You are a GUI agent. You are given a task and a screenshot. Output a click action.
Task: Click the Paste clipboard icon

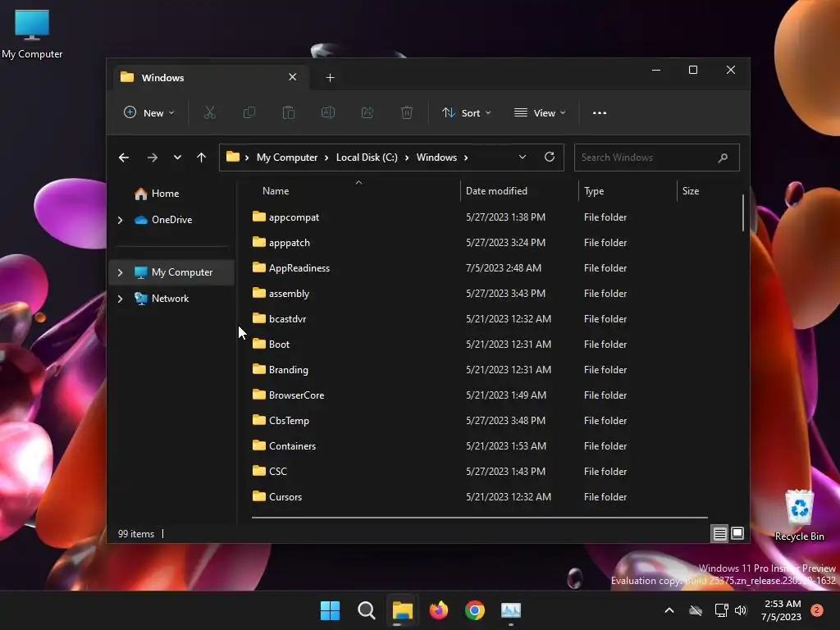point(288,112)
